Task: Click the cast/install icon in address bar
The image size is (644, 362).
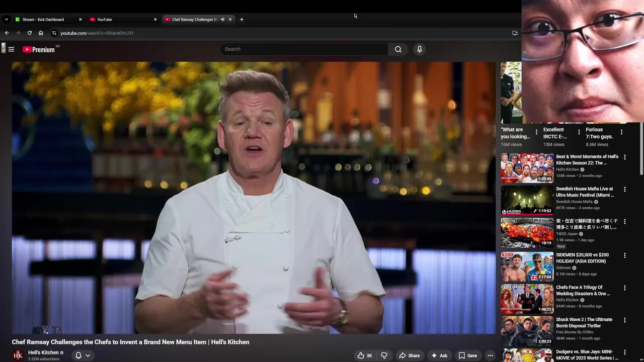Action: click(x=515, y=33)
